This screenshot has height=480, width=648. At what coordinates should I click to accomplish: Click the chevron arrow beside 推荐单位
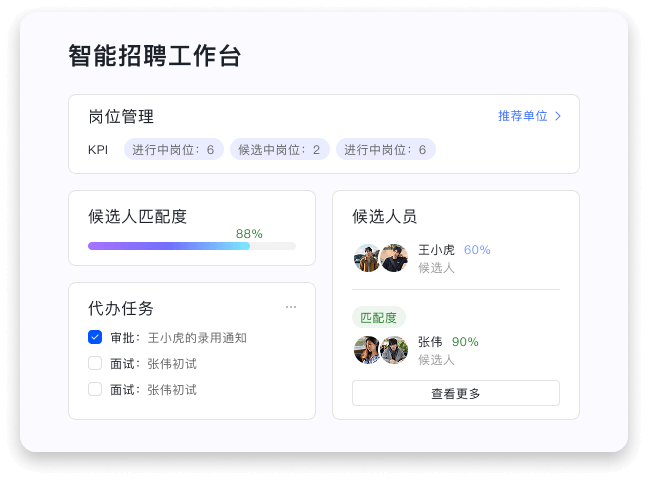coord(558,116)
